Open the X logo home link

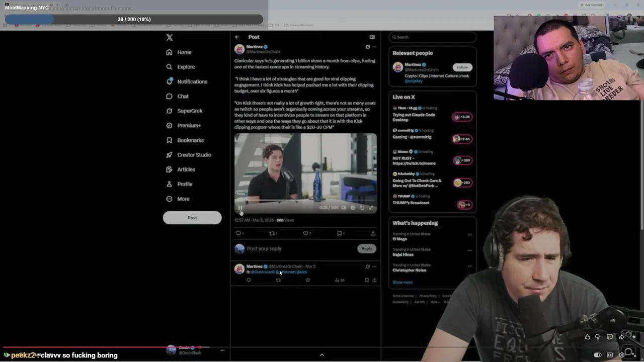[170, 38]
